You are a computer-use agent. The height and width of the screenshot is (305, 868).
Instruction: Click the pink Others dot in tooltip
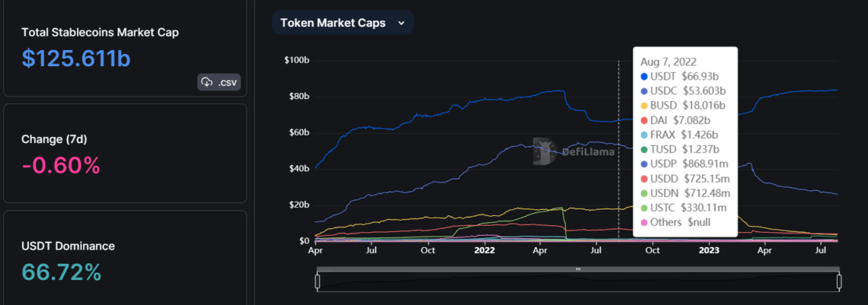(645, 221)
